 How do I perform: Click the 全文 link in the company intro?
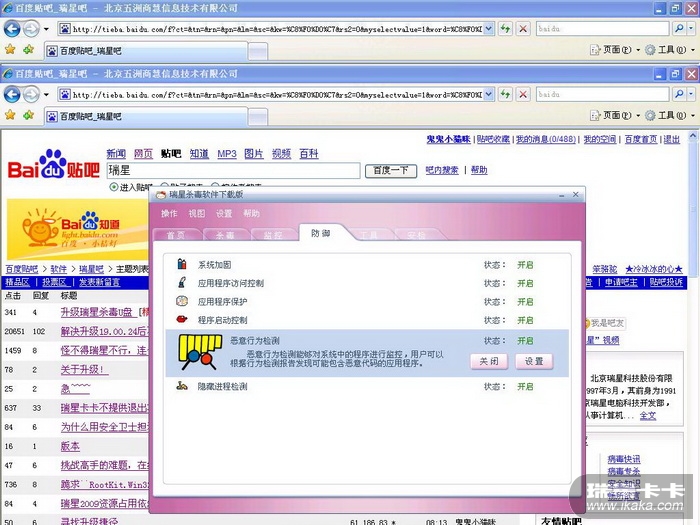tap(648, 415)
